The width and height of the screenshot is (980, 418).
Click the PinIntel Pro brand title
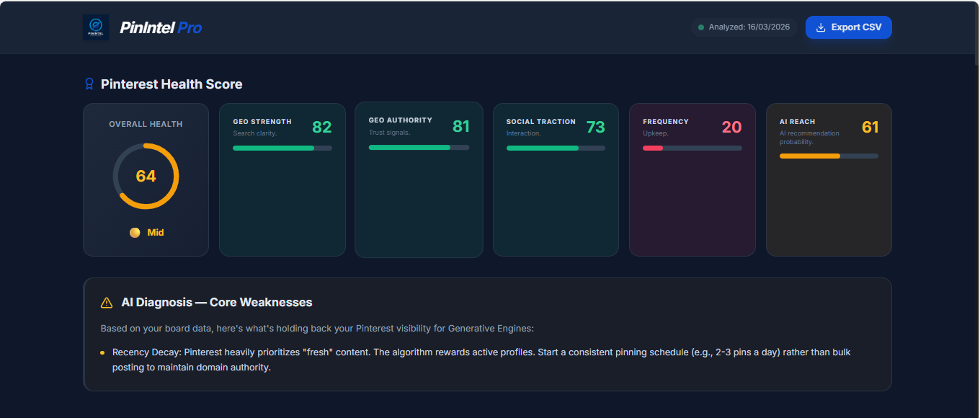(161, 27)
